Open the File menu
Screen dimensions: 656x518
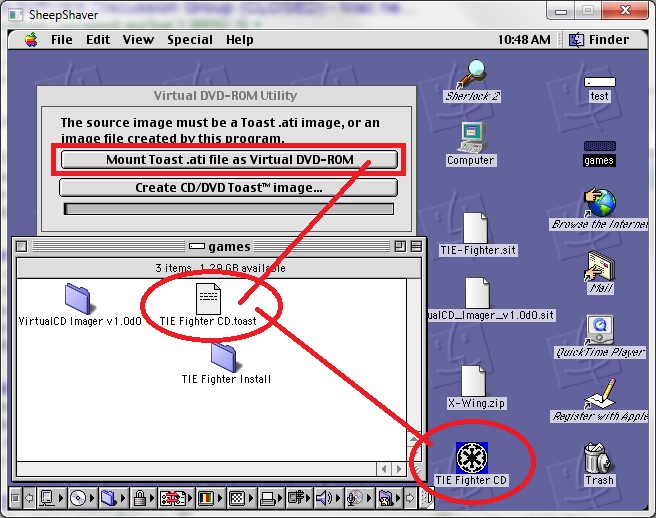click(x=62, y=40)
